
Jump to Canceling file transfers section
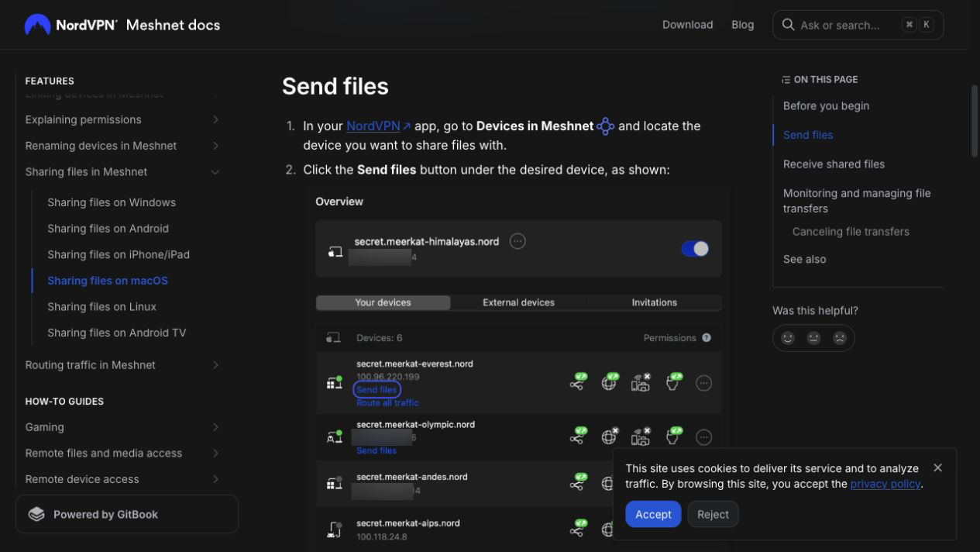click(851, 232)
